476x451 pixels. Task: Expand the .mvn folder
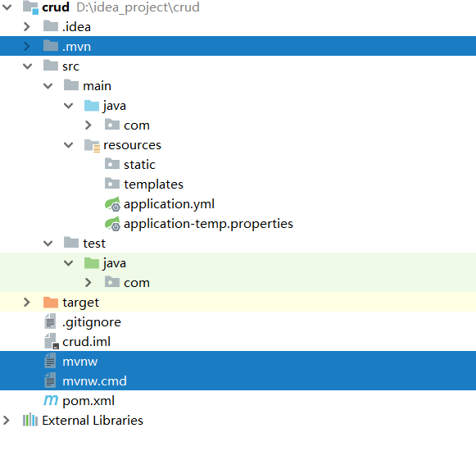click(x=27, y=46)
